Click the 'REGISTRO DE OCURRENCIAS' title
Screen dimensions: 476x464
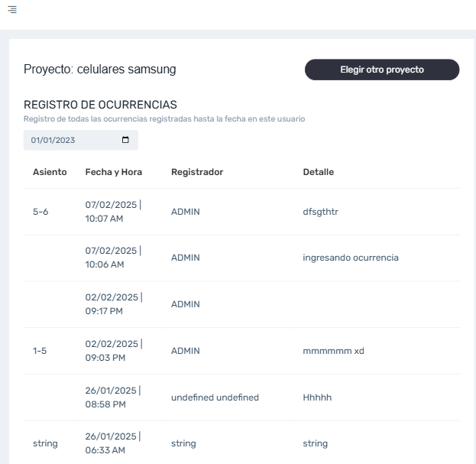100,105
